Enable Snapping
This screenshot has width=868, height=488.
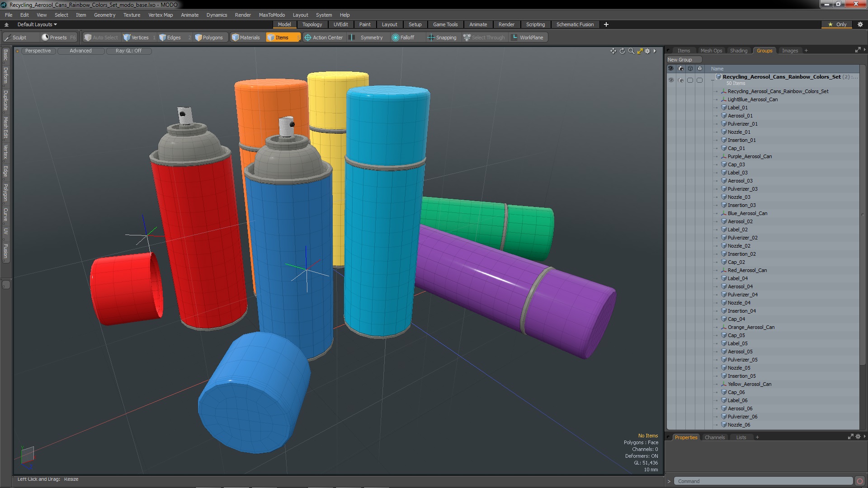coord(442,38)
